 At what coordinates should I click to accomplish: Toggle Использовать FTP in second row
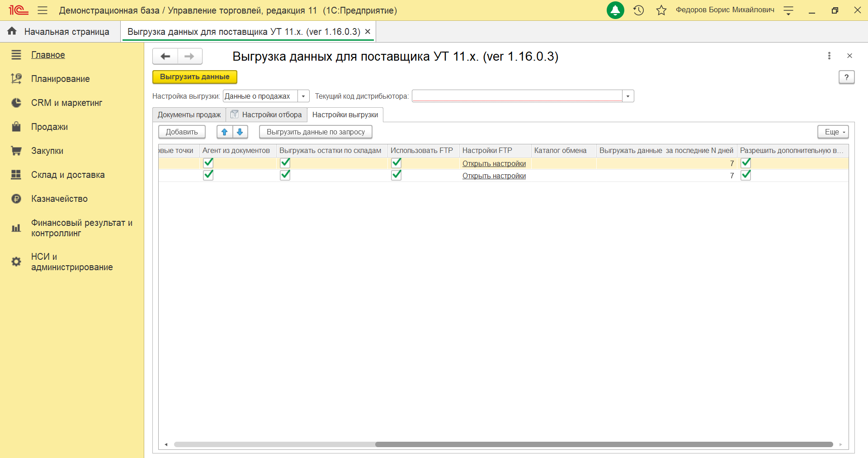coord(396,175)
